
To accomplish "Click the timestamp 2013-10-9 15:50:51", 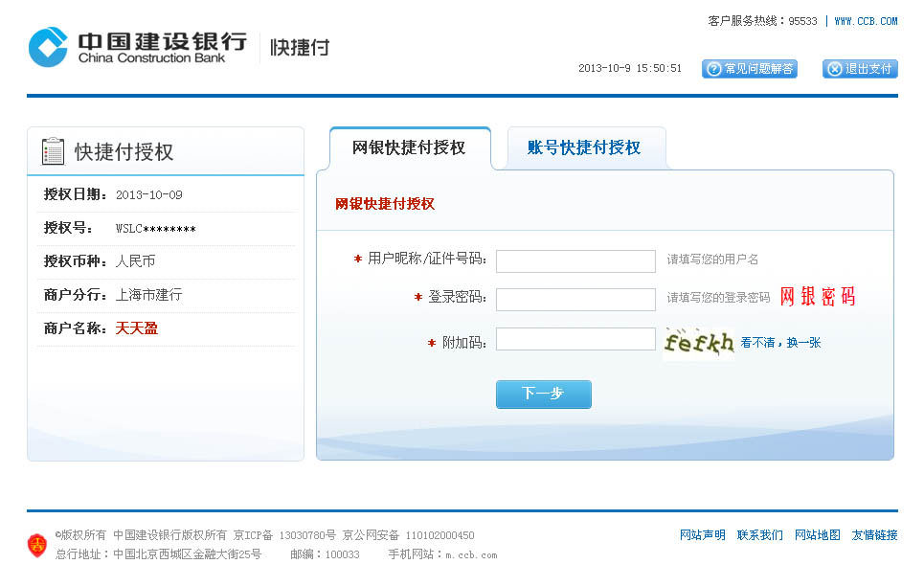I will [x=630, y=68].
